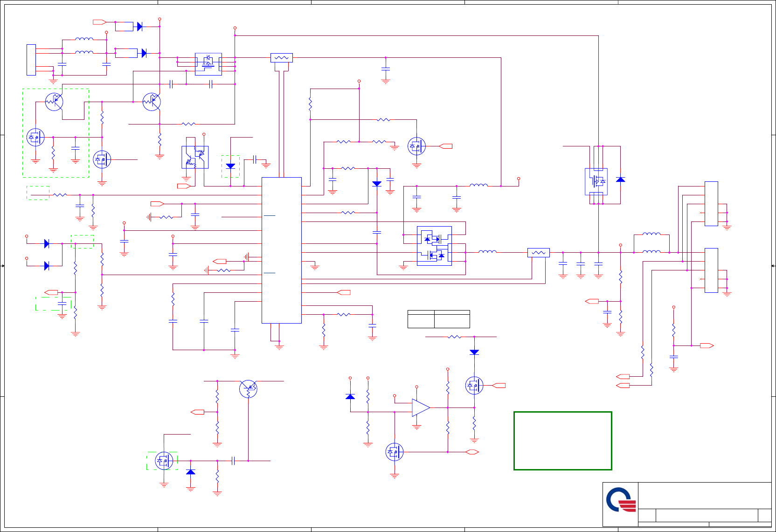The width and height of the screenshot is (776, 532).
Task: Select the large green dashed outline box
Action: click(x=55, y=133)
